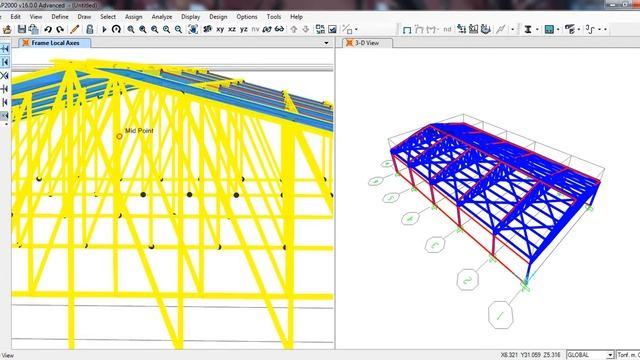Set the default 3D view icon
This screenshot has width=640, height=360.
pos(208,29)
